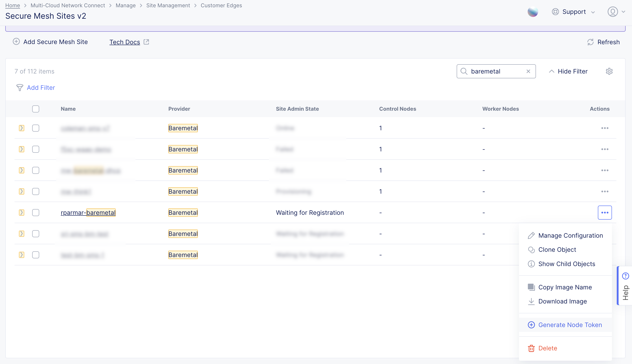Click the Add Filter funnel icon
Image resolution: width=632 pixels, height=364 pixels.
[20, 88]
